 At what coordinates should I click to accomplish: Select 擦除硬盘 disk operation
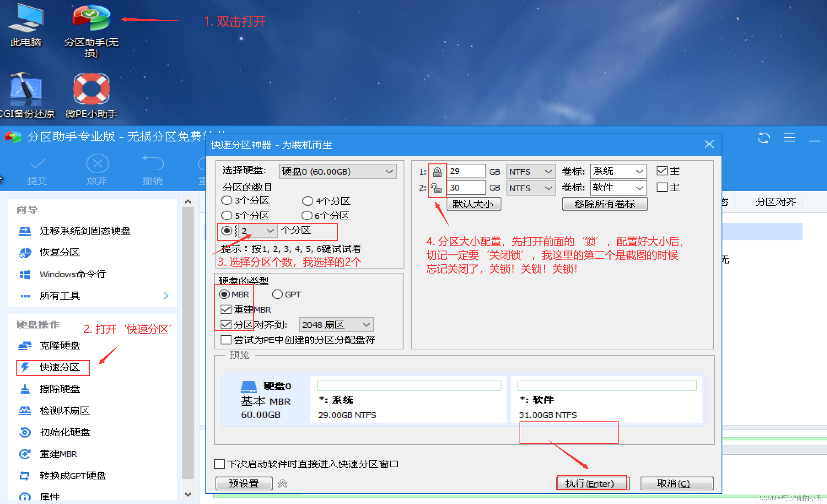49,389
